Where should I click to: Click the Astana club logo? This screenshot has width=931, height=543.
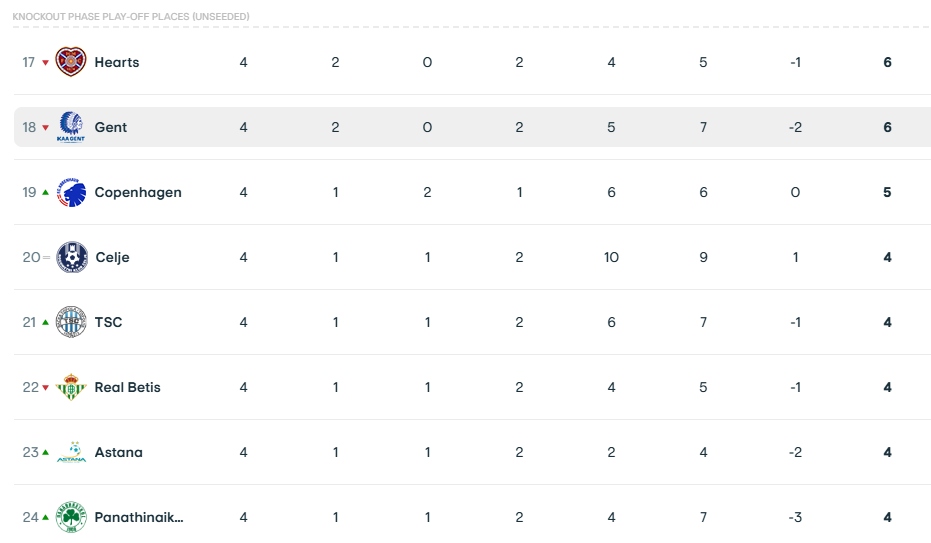point(71,452)
